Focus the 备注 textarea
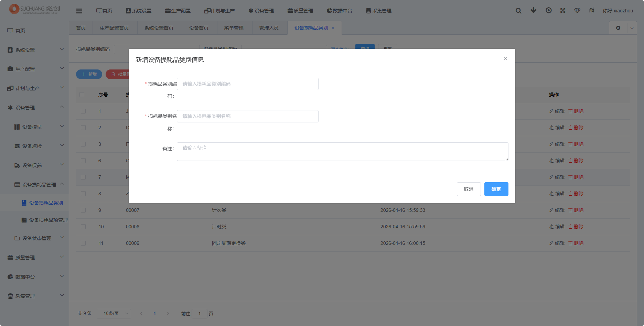The height and width of the screenshot is (326, 644). click(x=343, y=152)
